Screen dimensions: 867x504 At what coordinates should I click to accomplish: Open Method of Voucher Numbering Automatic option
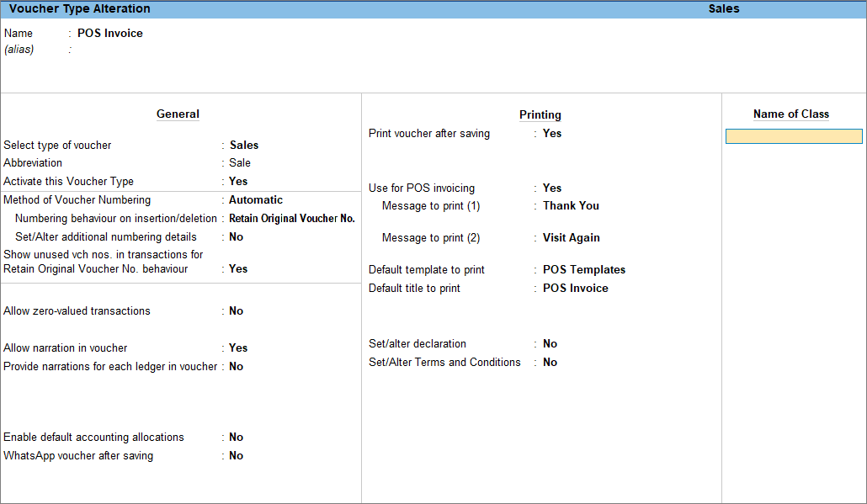(256, 199)
